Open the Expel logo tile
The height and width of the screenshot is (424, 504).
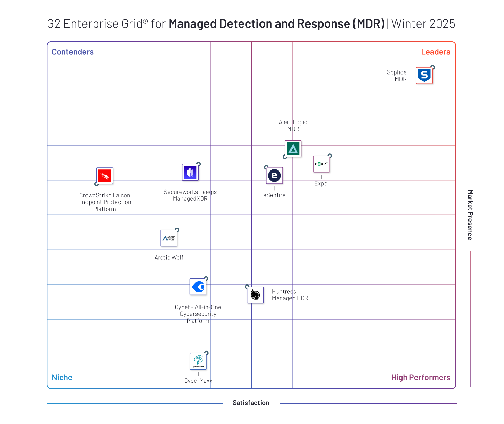[321, 164]
